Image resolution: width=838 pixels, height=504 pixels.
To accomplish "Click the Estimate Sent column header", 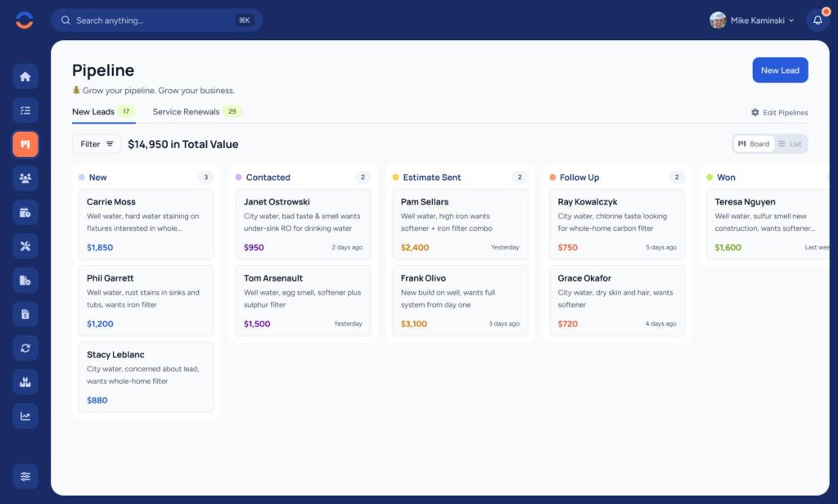I will 432,178.
